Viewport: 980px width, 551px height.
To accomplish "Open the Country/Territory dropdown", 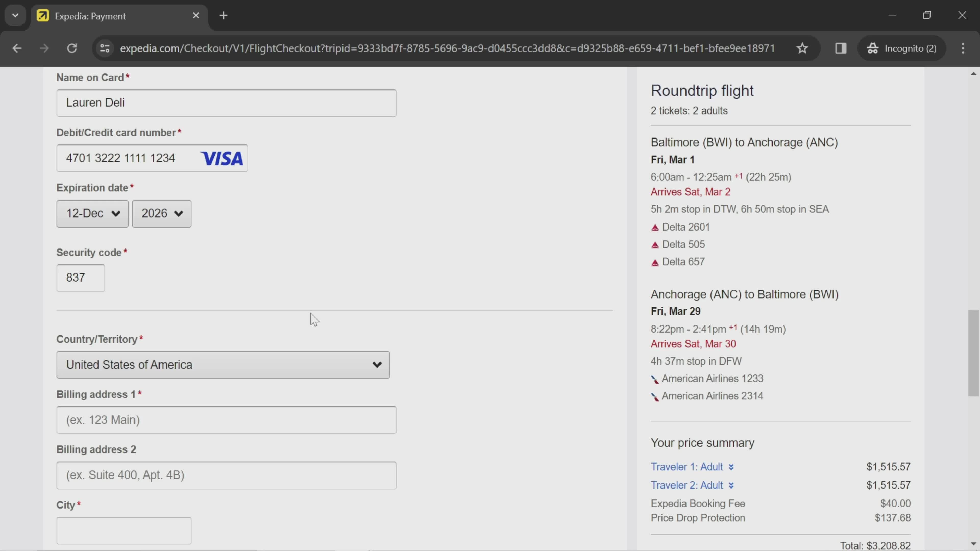I will coord(223,364).
